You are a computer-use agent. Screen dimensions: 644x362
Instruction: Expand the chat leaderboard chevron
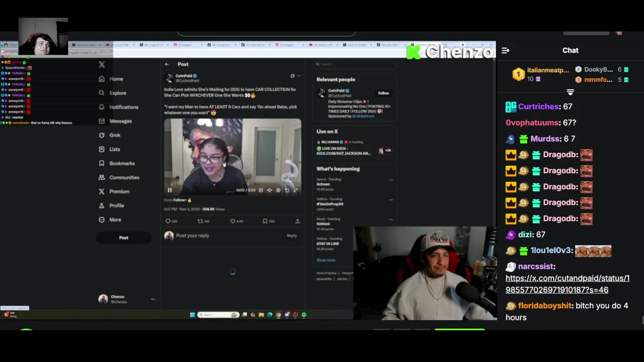(x=570, y=93)
